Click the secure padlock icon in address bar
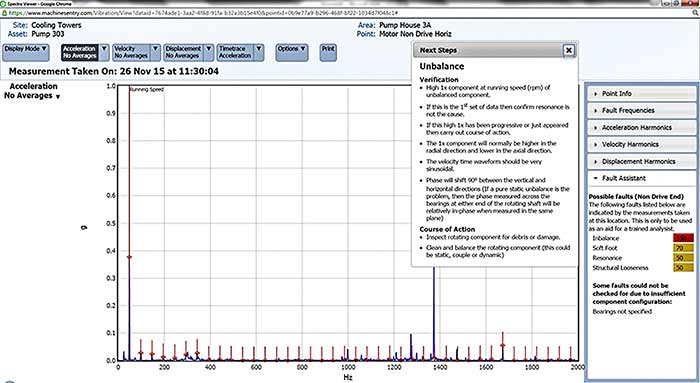The image size is (700, 383). point(4,13)
